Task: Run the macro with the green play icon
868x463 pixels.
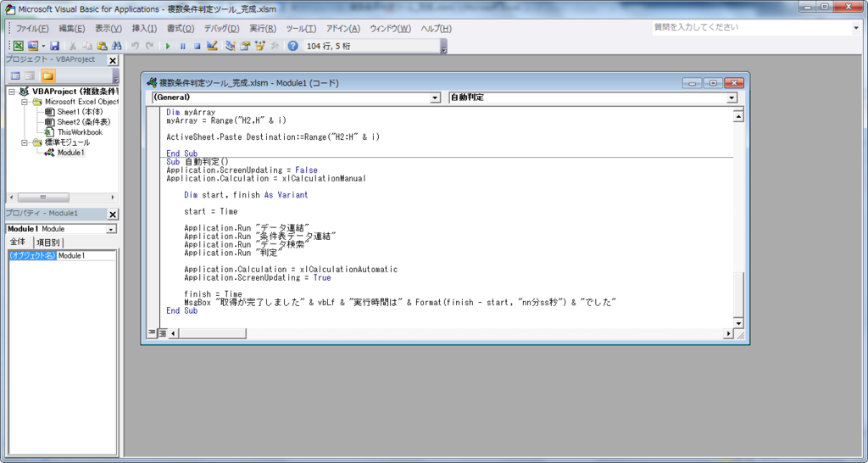Action: click(168, 46)
